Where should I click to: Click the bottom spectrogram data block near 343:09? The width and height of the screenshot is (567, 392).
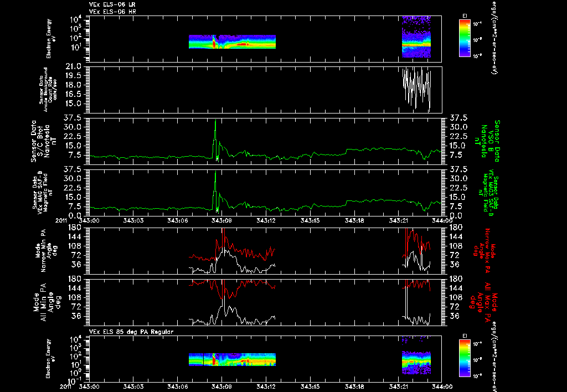[232, 359]
